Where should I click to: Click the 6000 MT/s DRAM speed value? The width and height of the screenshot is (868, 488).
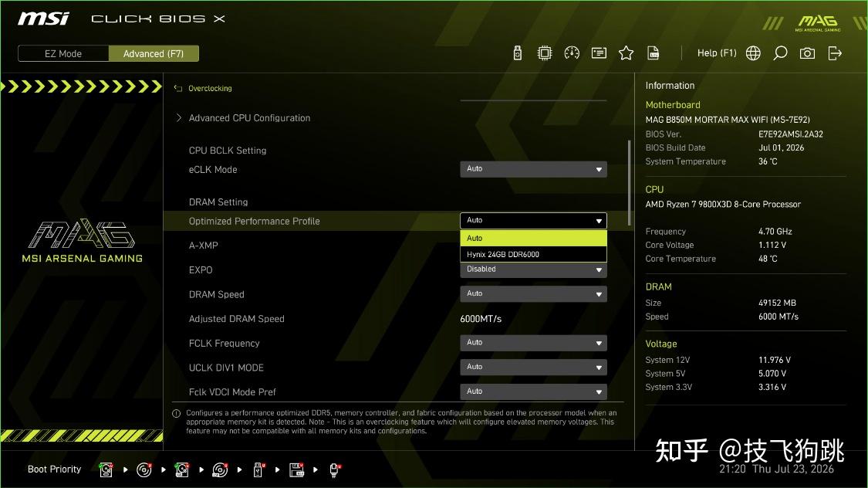[778, 317]
